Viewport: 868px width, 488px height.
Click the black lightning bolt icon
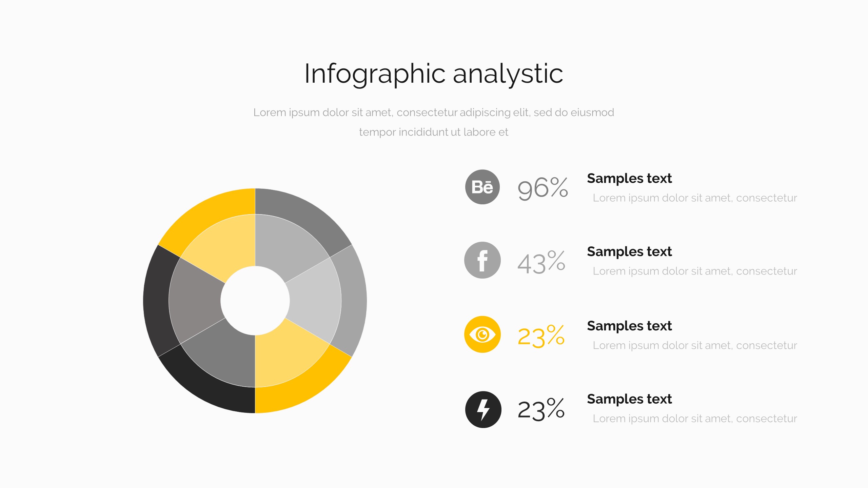click(x=483, y=409)
